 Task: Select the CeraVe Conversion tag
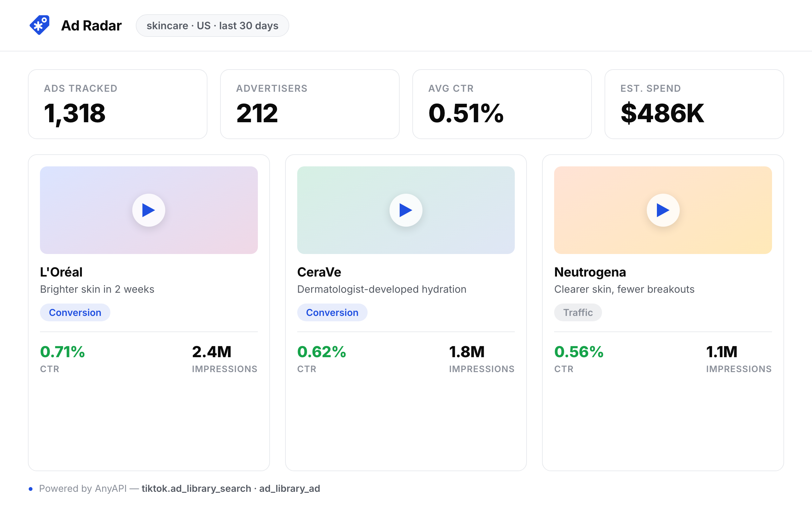(332, 312)
